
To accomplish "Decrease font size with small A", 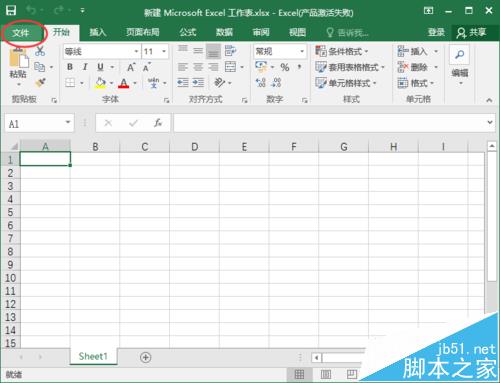I will (x=146, y=67).
